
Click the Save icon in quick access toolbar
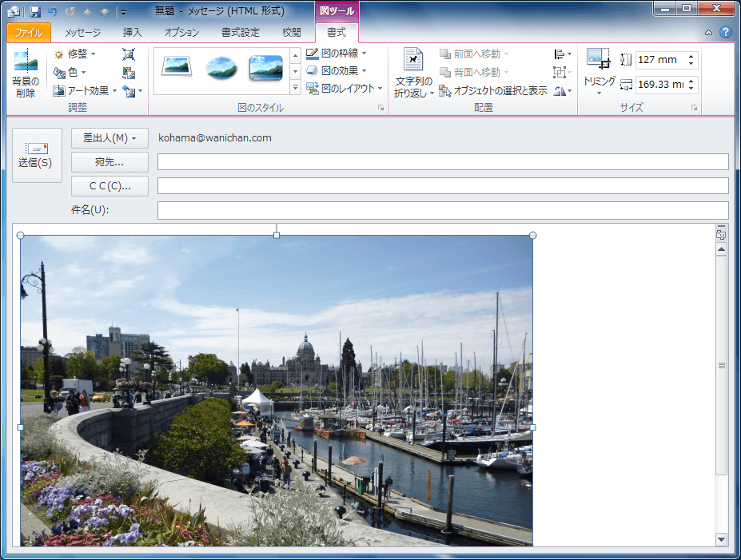pyautogui.click(x=35, y=12)
